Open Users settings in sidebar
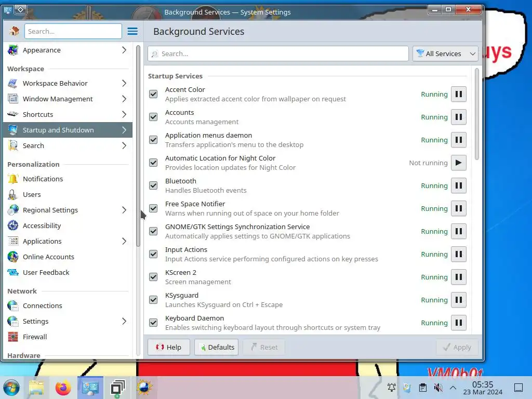This screenshot has width=532, height=399. point(68,195)
